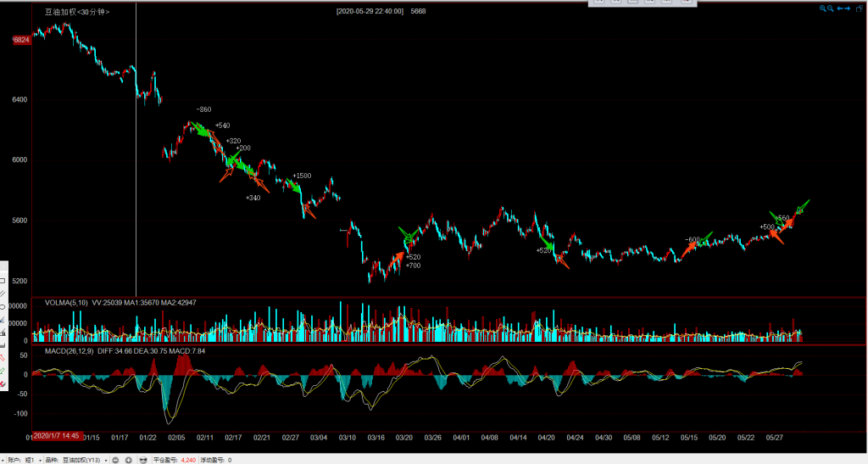Click the plus button in status bar
The image size is (868, 464).
click(128, 460)
